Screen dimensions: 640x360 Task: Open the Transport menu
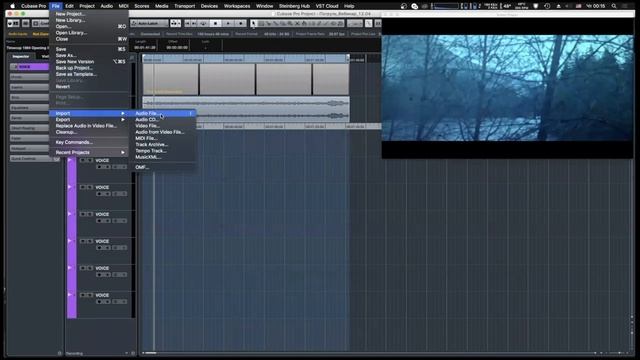click(x=184, y=6)
